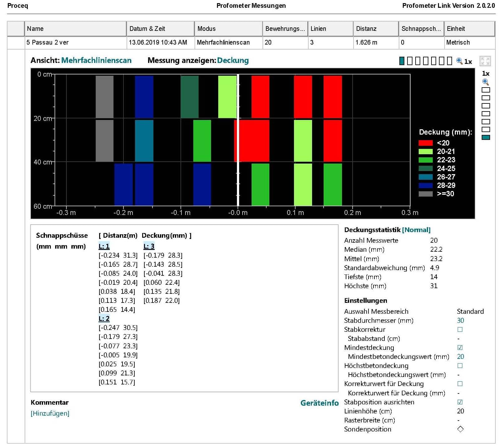Screen dimensions: 501x448
Task: Click the Distanz column header
Action: click(x=376, y=29)
